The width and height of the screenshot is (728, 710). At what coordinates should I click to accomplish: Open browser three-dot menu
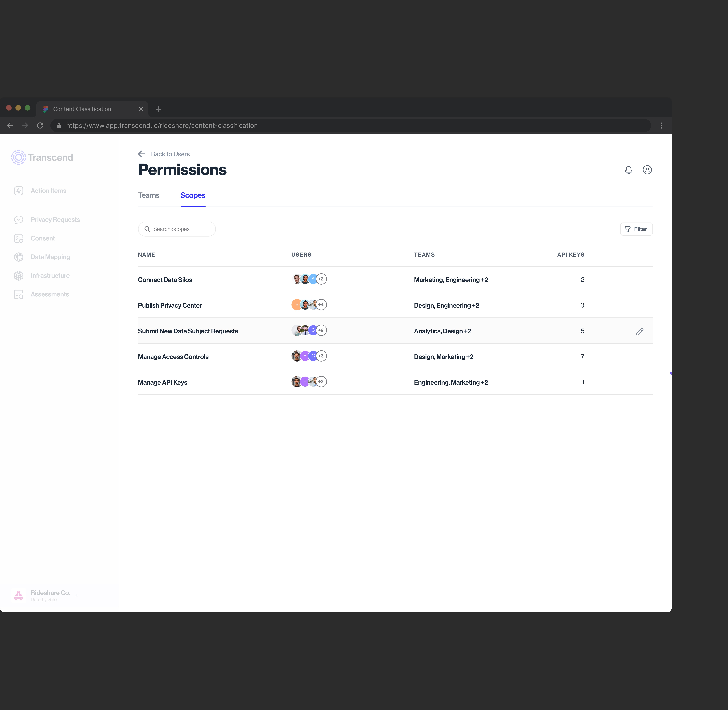(661, 126)
